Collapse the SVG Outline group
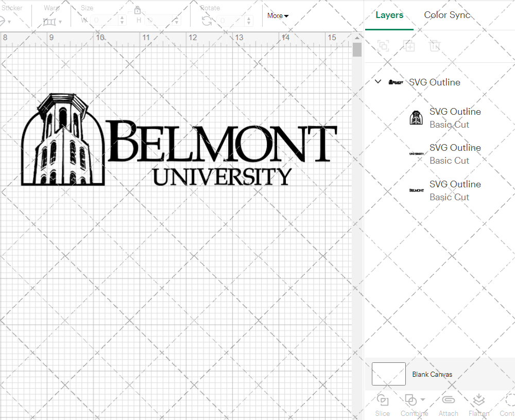Image resolution: width=515 pixels, height=420 pixels. pyautogui.click(x=377, y=81)
